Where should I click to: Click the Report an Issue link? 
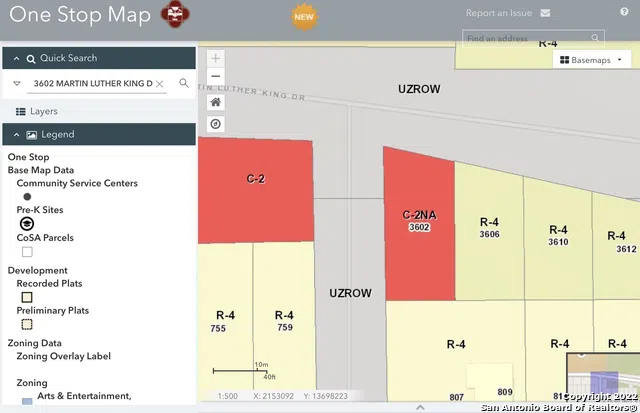click(x=500, y=13)
